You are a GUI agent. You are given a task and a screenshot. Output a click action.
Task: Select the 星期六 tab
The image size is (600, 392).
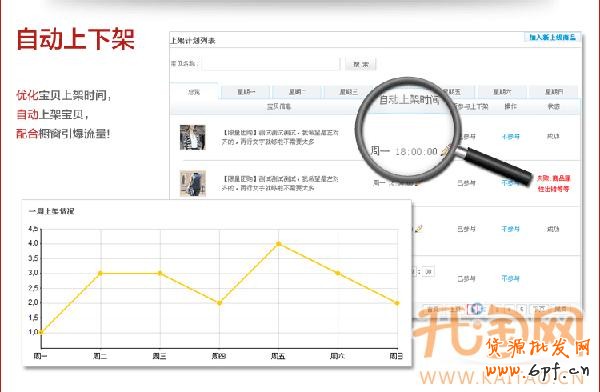[502, 92]
